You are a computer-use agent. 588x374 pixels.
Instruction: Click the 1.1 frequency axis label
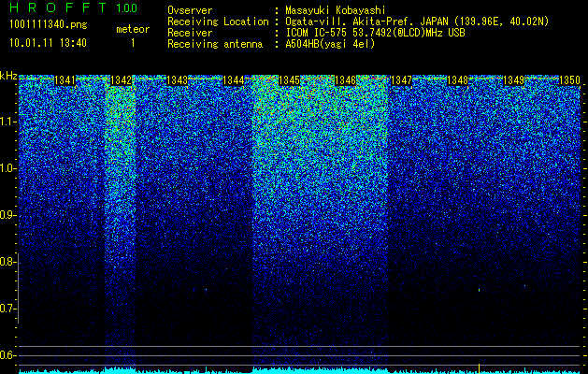8,122
